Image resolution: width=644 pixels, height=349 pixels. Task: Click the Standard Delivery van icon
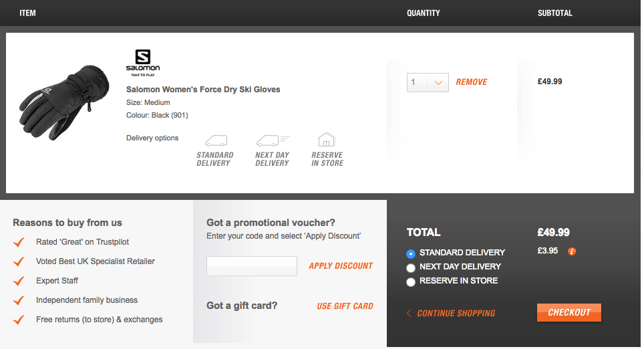pyautogui.click(x=216, y=141)
